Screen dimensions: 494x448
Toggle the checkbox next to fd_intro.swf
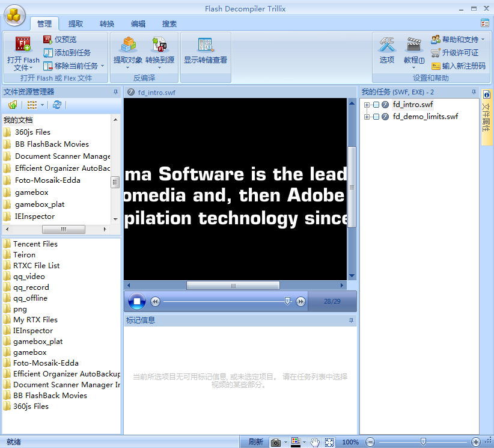[377, 104]
